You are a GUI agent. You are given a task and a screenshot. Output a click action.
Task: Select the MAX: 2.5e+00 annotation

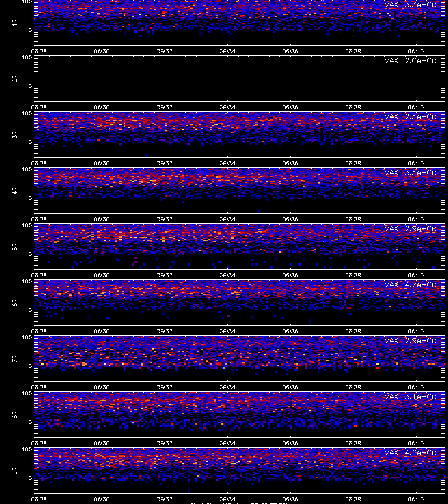point(410,116)
